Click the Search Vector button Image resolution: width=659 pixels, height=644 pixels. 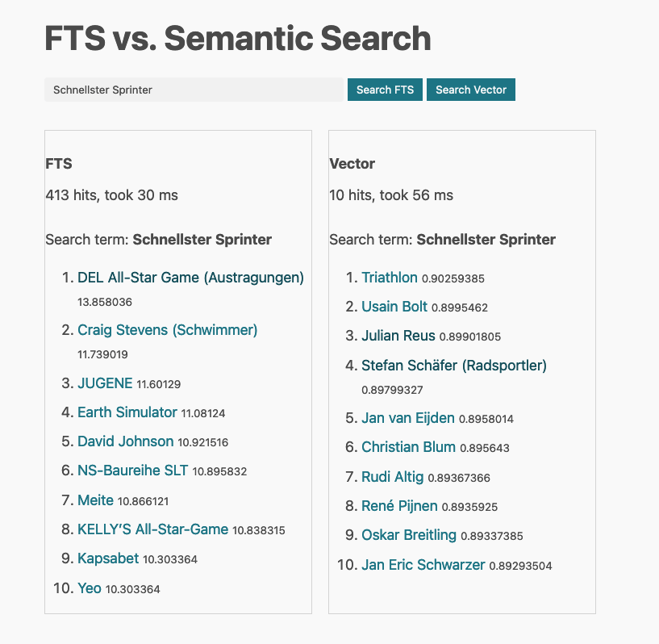click(471, 90)
